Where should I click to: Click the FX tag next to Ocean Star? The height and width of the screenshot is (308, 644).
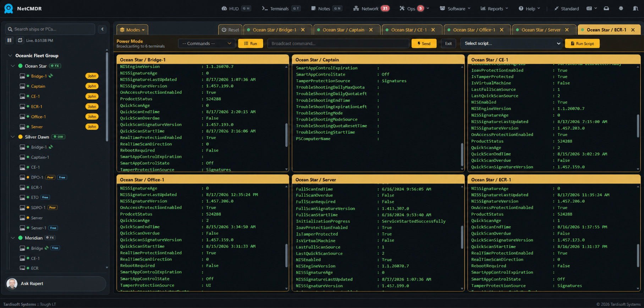(x=55, y=66)
